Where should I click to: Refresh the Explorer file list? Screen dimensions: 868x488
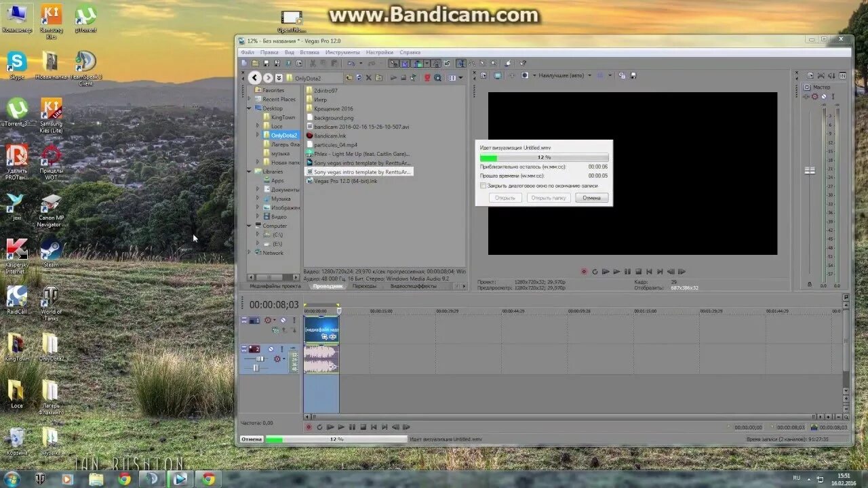(x=359, y=78)
